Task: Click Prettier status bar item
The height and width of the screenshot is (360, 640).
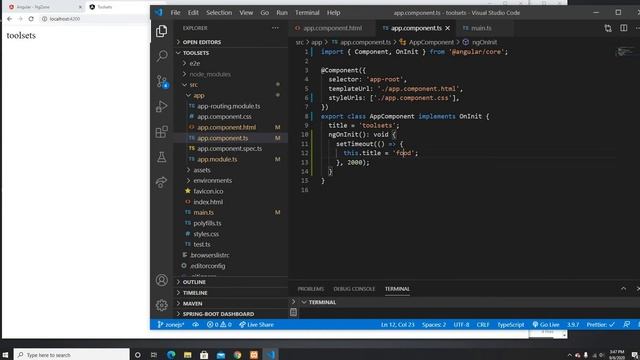Action: coord(600,324)
